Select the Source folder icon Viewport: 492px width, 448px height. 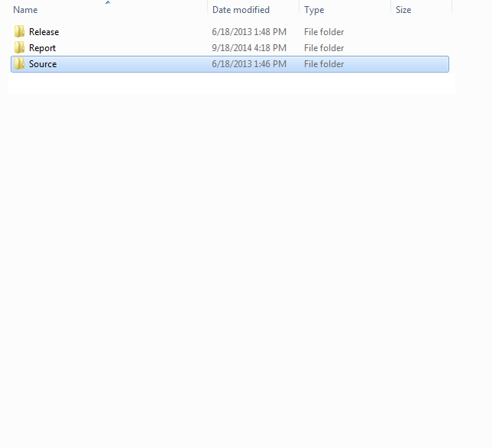pyautogui.click(x=19, y=63)
